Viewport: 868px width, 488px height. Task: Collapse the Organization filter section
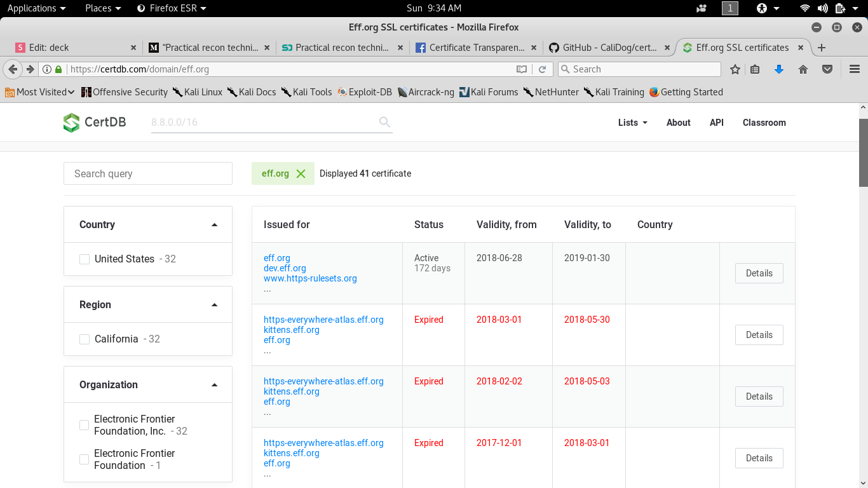(x=214, y=385)
